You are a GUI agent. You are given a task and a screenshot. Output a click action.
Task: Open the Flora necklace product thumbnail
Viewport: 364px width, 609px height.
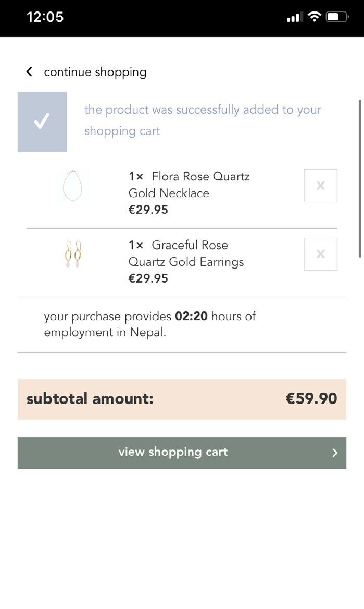pos(72,186)
